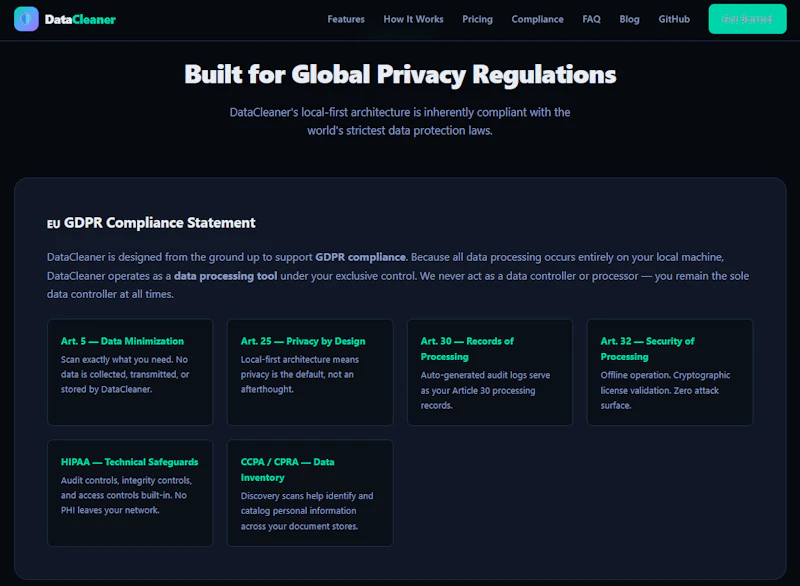Click the green Get Started button
800x586 pixels.
747,19
